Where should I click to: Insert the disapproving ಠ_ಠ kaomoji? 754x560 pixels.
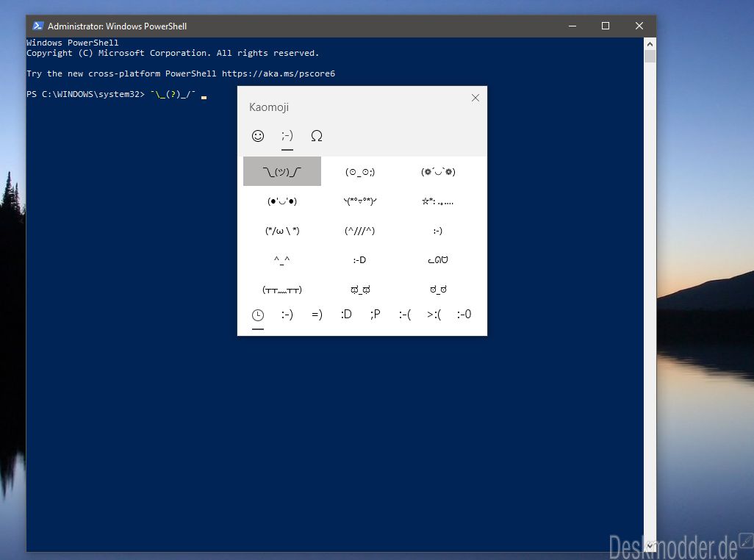(x=438, y=290)
